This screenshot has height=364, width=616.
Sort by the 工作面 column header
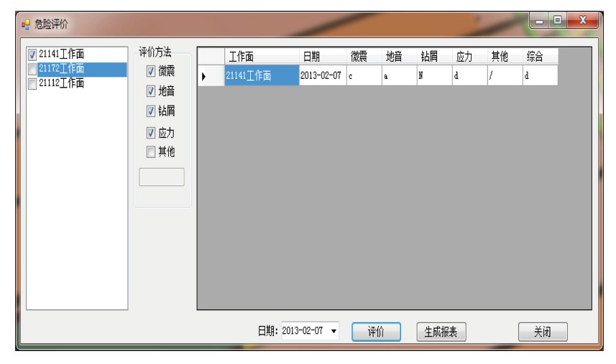260,57
